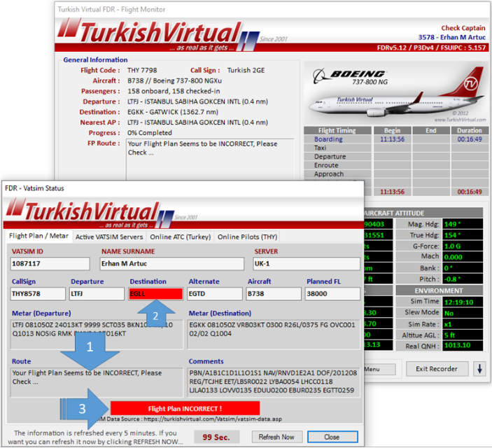Open the Online Pilots (THY) tab
Screen dimensions: 492x448
tap(247, 237)
